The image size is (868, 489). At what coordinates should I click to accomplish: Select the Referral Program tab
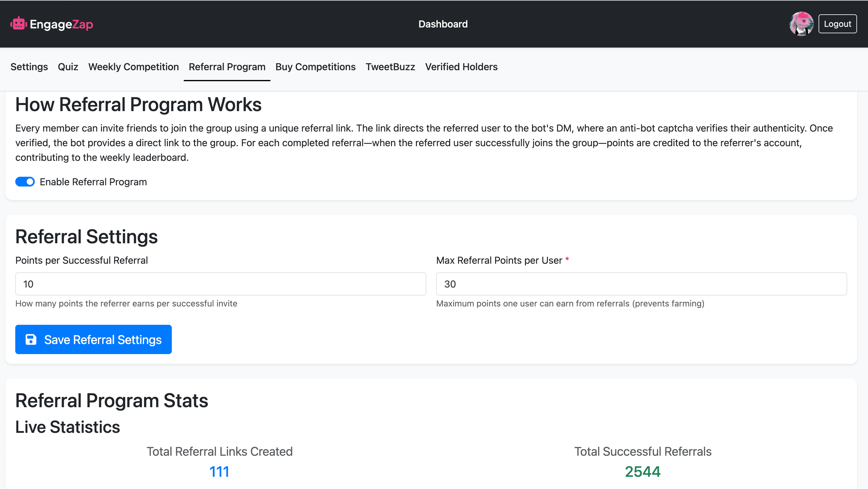[x=227, y=67]
